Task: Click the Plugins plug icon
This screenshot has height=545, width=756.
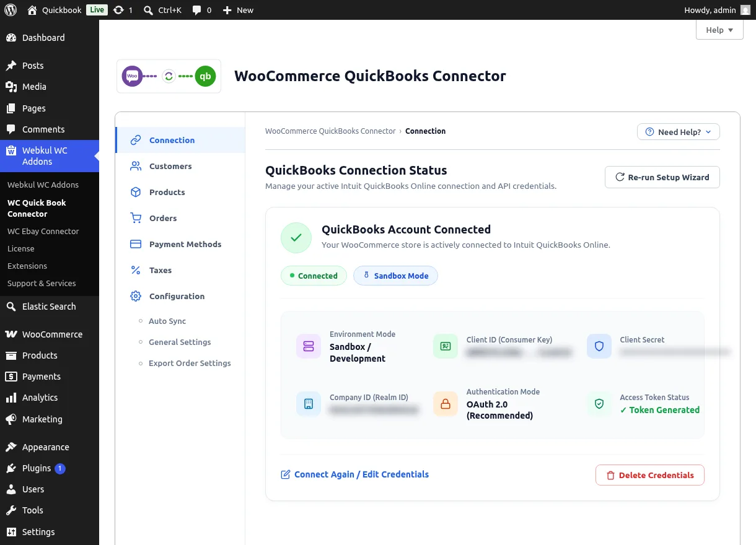Action: pyautogui.click(x=11, y=468)
